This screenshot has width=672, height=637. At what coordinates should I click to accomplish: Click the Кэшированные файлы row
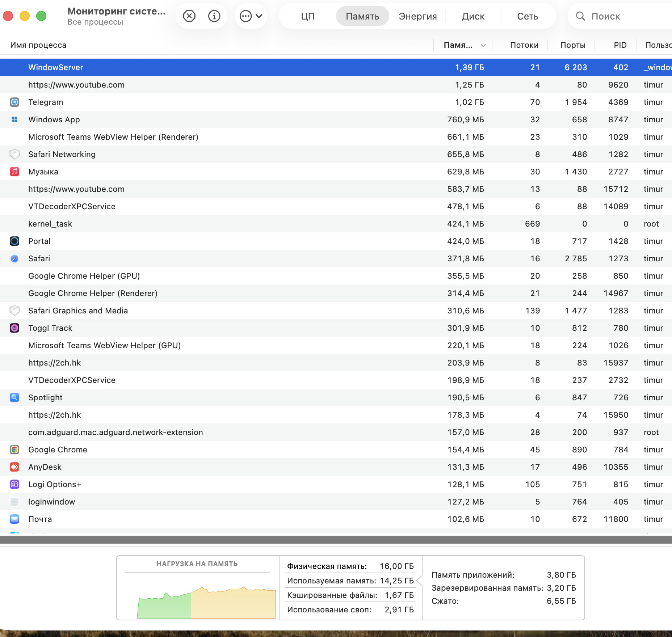[350, 595]
